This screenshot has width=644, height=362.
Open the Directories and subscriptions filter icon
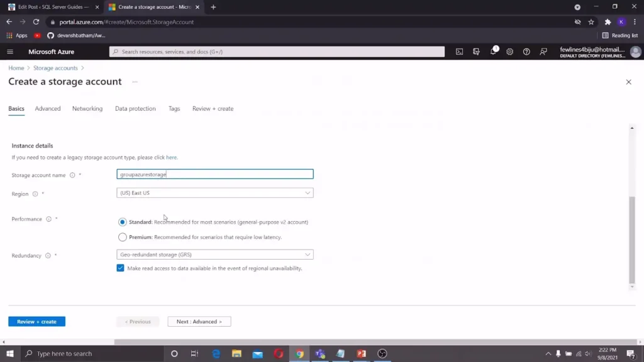pos(476,52)
